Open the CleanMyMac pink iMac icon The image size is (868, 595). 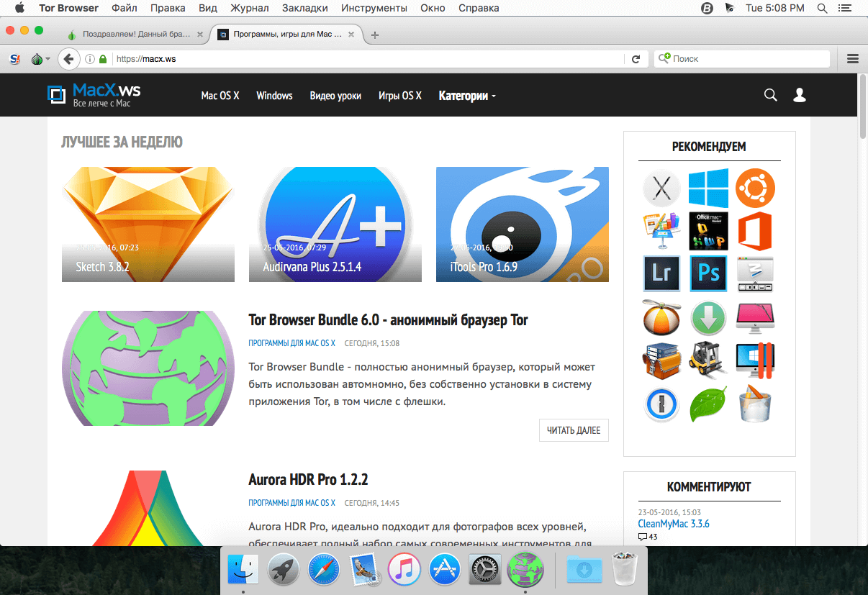coord(756,317)
